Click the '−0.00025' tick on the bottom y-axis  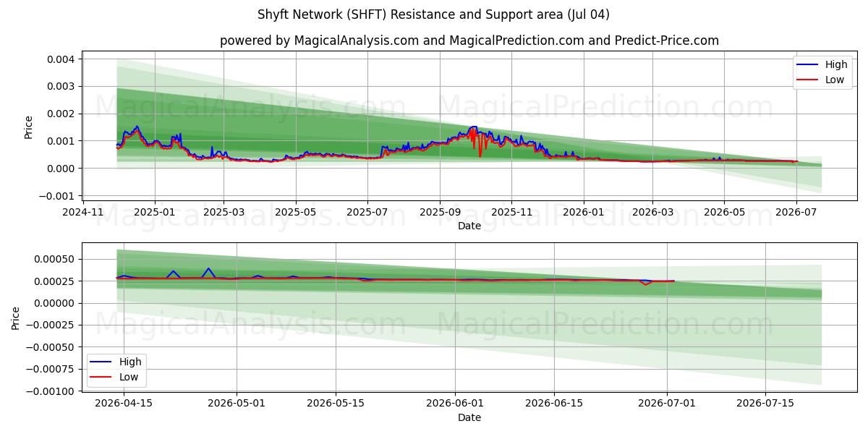point(52,325)
